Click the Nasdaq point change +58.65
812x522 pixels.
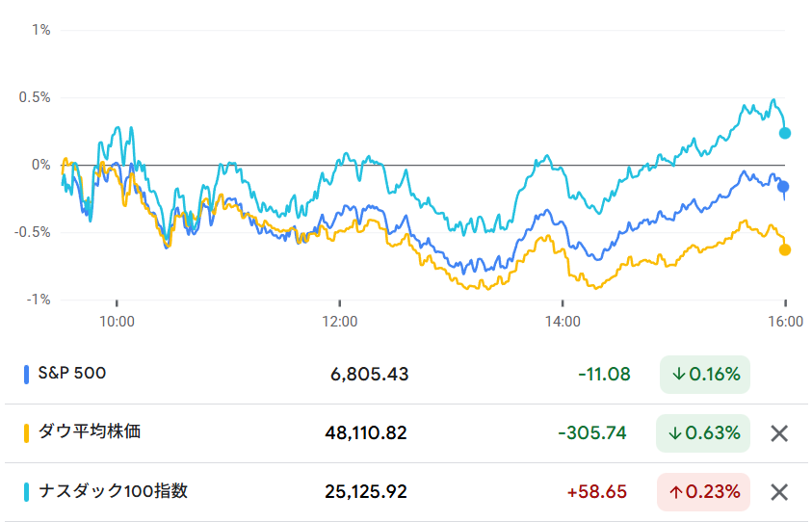click(597, 492)
